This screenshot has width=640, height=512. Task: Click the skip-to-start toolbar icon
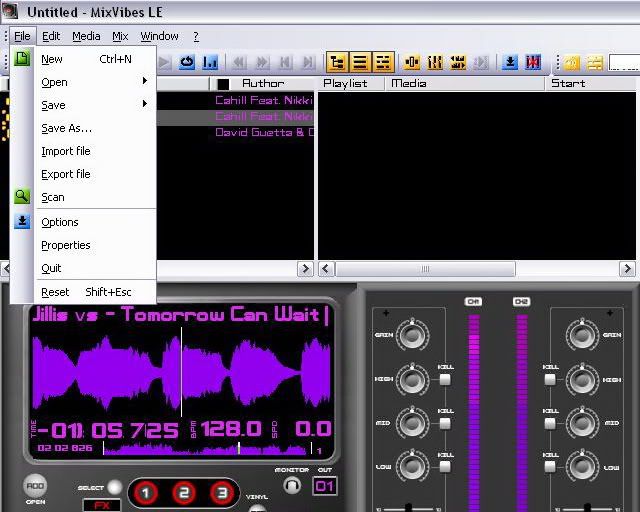click(x=285, y=62)
